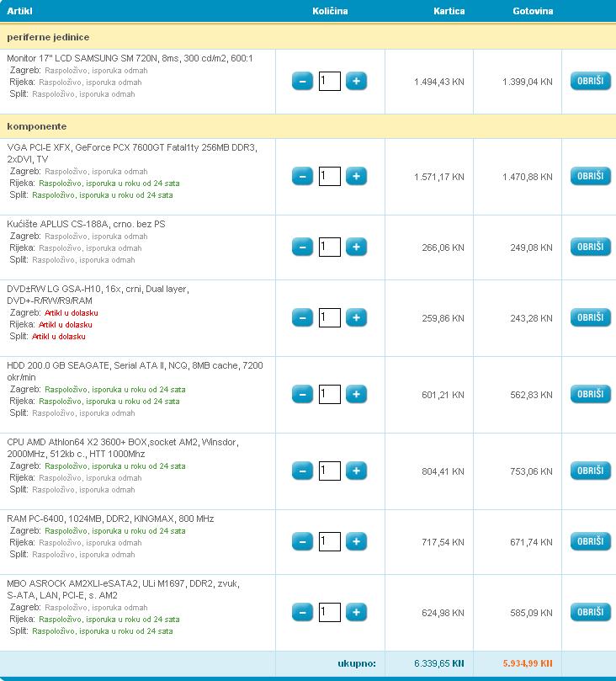Remove the LG DVD±RW drive from cart

[590, 318]
